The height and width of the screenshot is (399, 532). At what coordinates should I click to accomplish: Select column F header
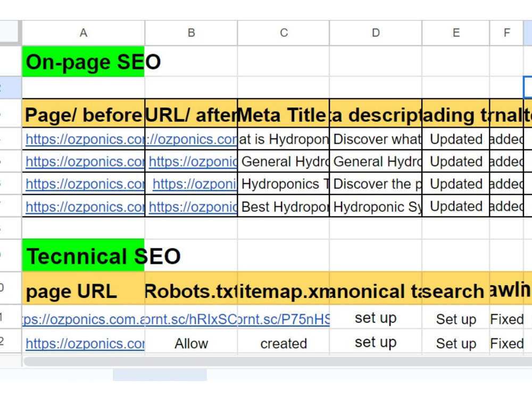[506, 33]
